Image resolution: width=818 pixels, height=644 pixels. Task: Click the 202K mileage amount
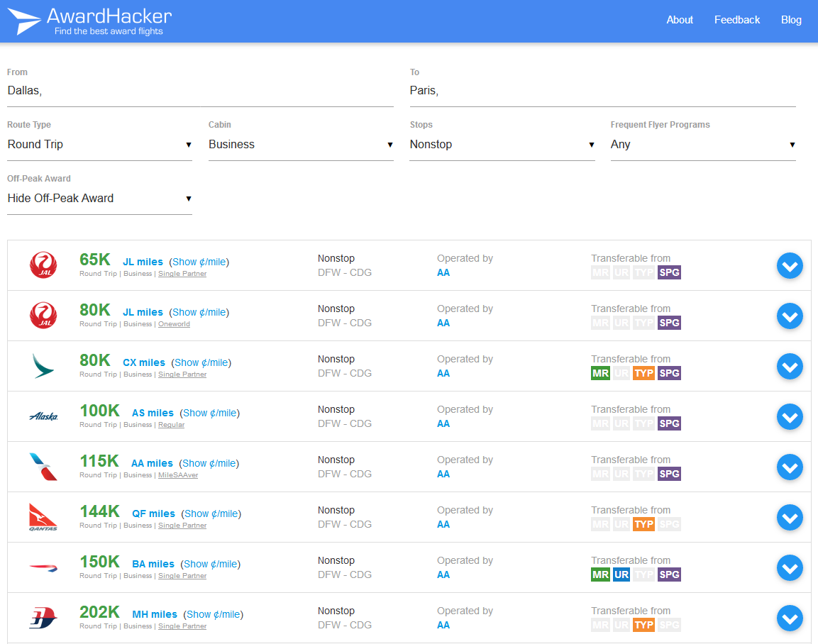(99, 611)
